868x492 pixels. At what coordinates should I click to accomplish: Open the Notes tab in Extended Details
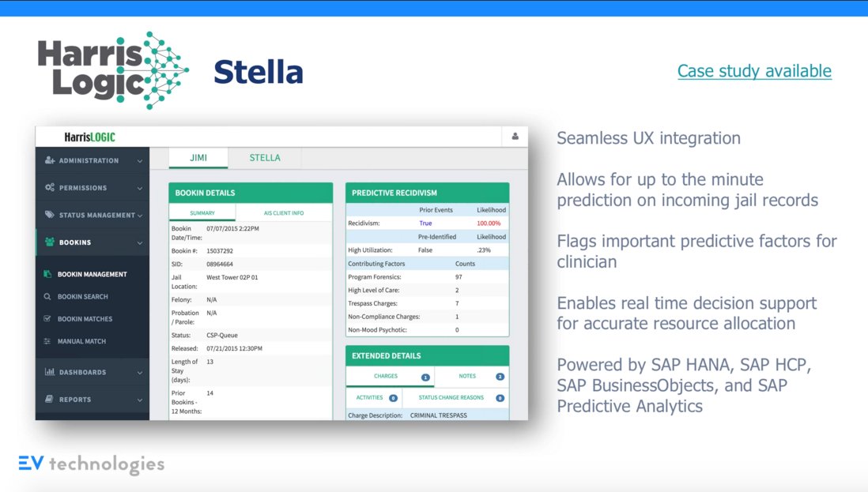coord(472,377)
